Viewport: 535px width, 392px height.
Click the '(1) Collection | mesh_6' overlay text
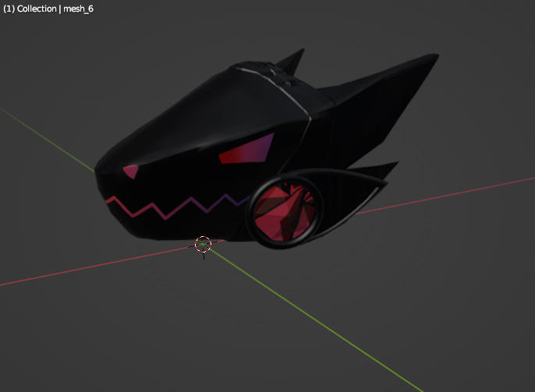(48, 9)
